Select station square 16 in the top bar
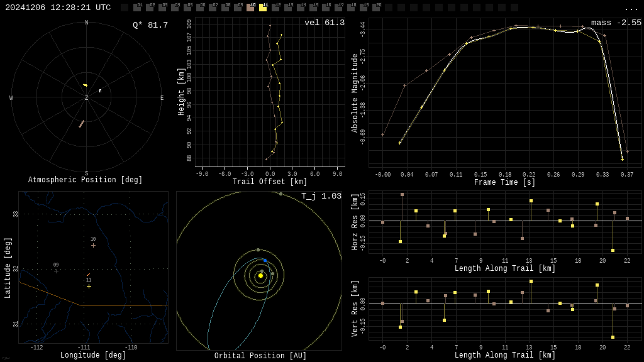Viewport: 644px width, 362px height. click(x=326, y=8)
